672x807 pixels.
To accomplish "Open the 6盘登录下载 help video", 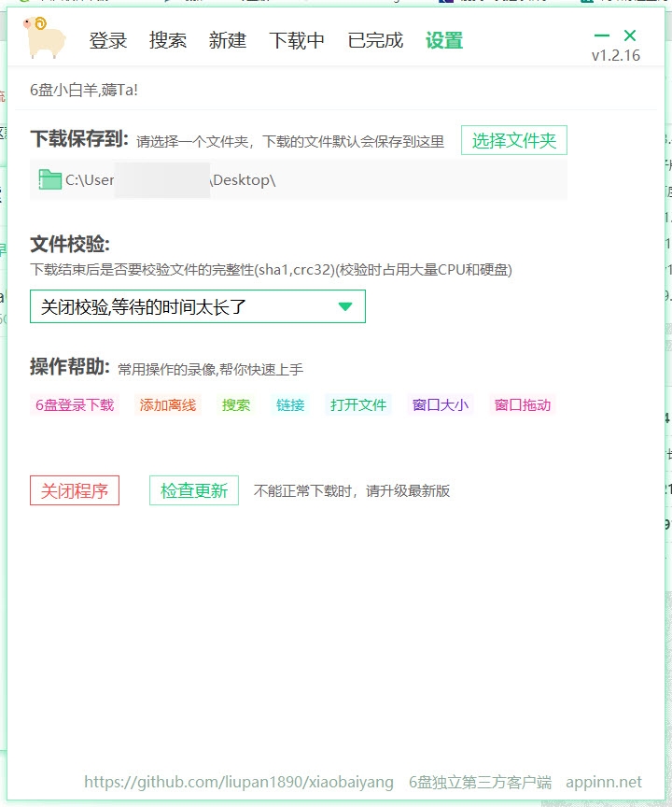I will click(x=75, y=405).
